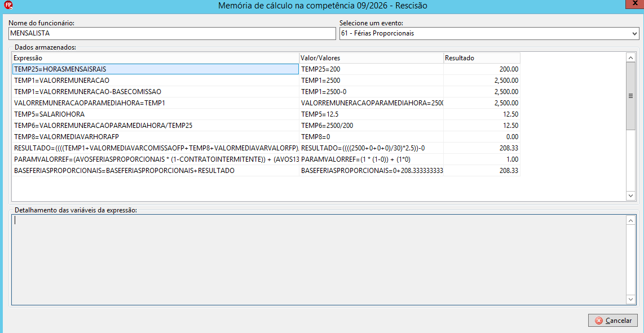Image resolution: width=644 pixels, height=333 pixels.
Task: Click the result 12.50 in the TEMP5 row
Action: 482,114
